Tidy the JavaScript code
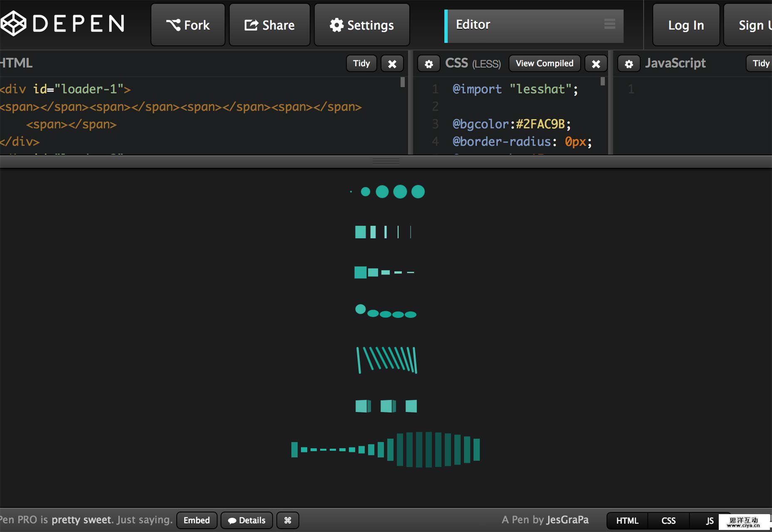This screenshot has width=772, height=532. tap(760, 64)
